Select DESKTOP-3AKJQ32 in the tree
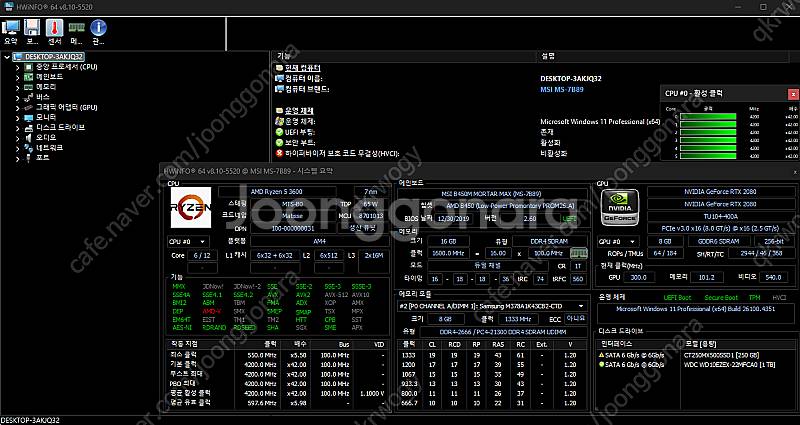This screenshot has height=425, width=800. (54, 57)
